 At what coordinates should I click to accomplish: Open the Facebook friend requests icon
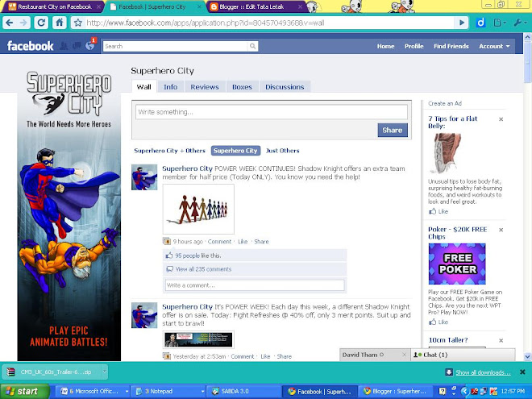[64, 46]
